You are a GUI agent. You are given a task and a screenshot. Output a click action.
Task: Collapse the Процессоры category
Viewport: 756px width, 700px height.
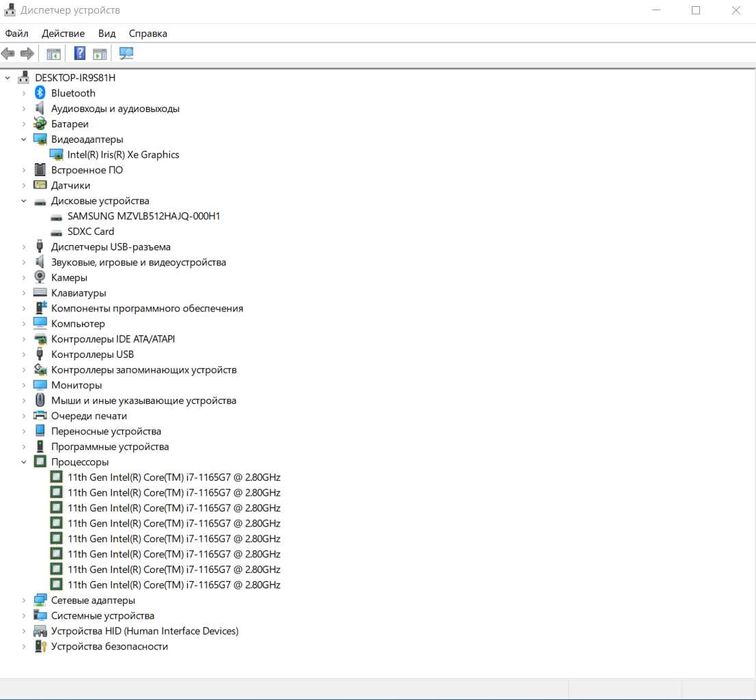(24, 462)
